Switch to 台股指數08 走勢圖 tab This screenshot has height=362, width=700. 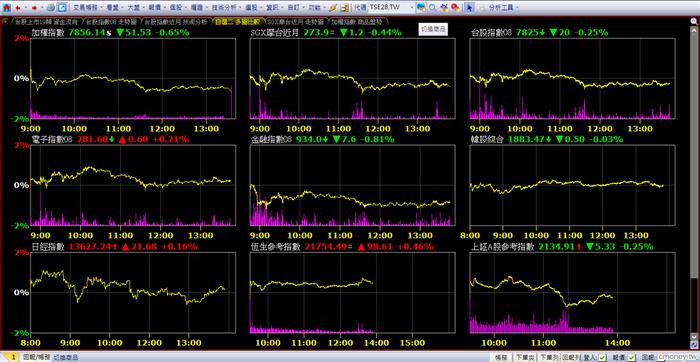pos(112,21)
